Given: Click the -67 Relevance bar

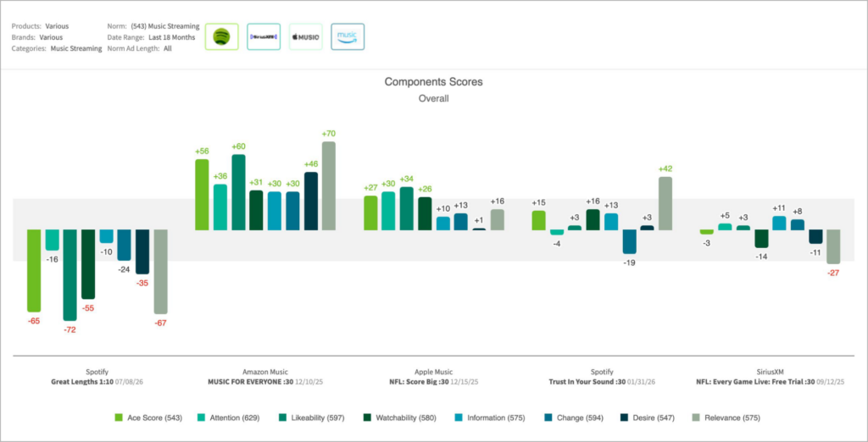Looking at the screenshot, I should click(x=160, y=272).
